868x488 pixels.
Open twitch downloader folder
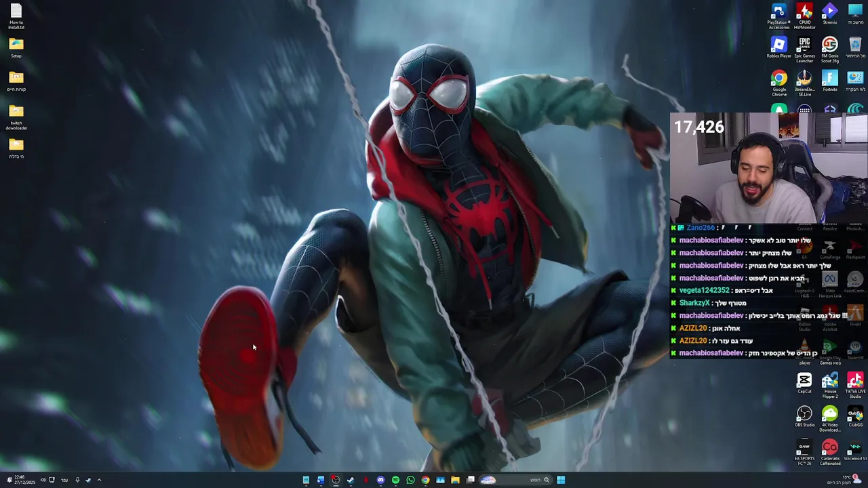16,117
